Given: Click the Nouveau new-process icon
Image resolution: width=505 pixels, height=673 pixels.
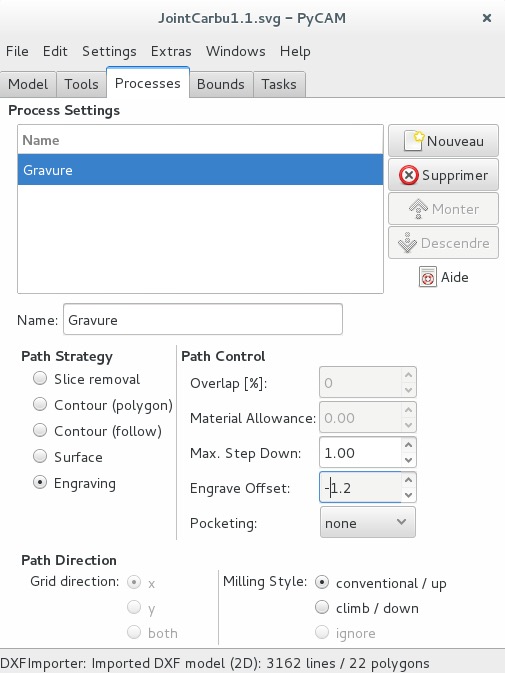Looking at the screenshot, I should [414, 141].
